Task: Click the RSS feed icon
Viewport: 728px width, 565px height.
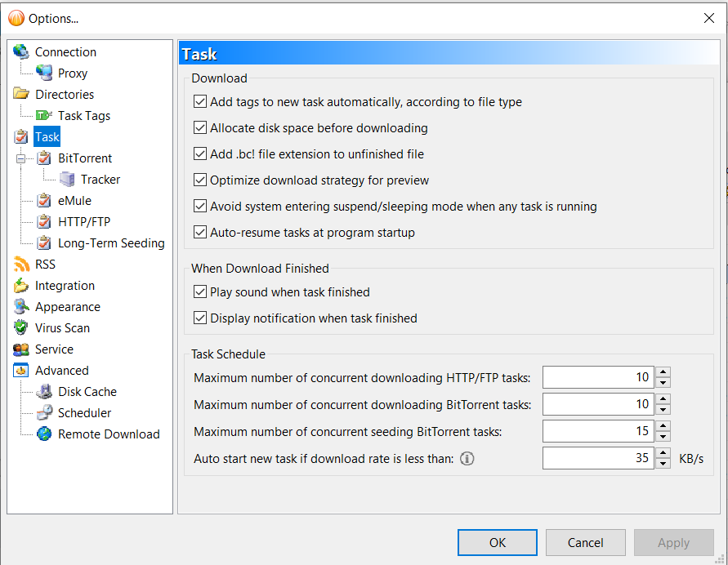Action: [x=20, y=265]
